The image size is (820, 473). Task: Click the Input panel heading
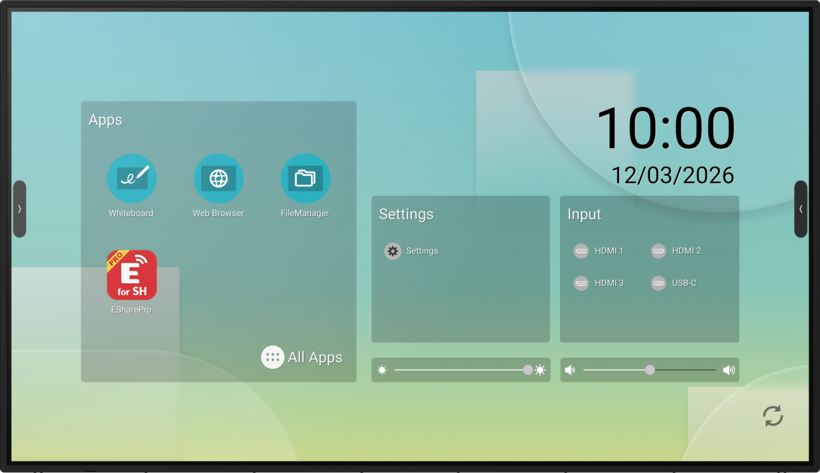point(584,215)
